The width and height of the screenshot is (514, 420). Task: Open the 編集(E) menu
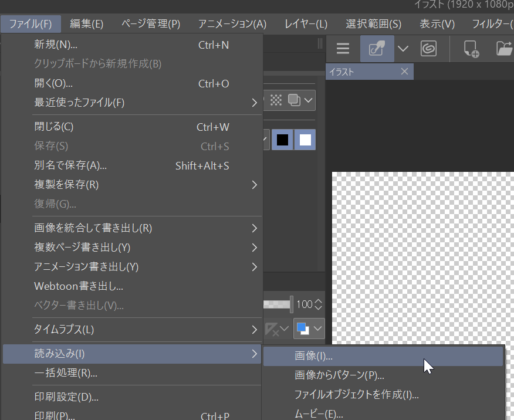[x=86, y=24]
